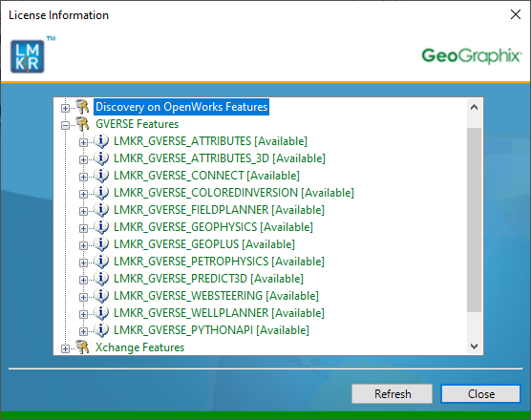Select LMKR_GVERSE_COLOREDINVERSION [Available] text
Screen dimensions: 531x420
point(234,193)
